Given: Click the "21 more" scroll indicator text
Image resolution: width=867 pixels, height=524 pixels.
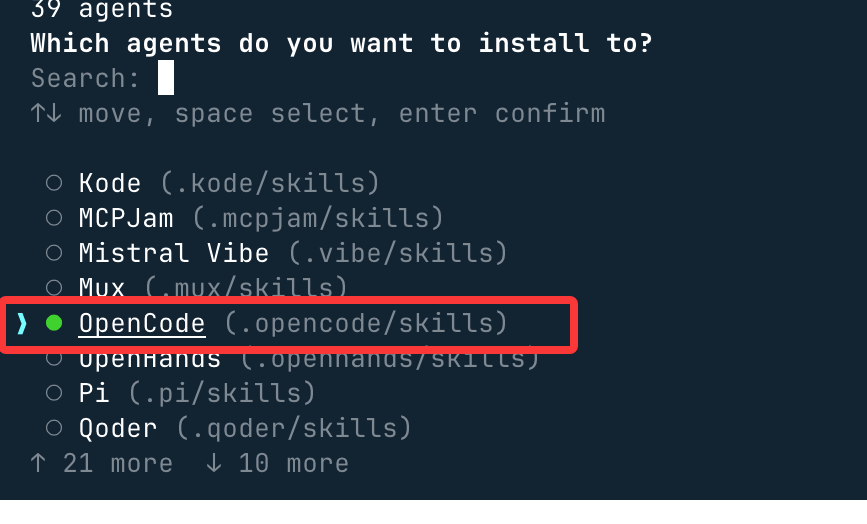Looking at the screenshot, I should tap(118, 463).
